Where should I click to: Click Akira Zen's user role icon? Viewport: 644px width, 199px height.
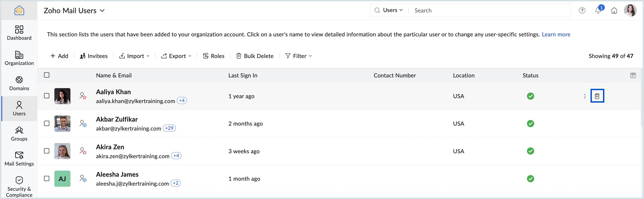[83, 151]
